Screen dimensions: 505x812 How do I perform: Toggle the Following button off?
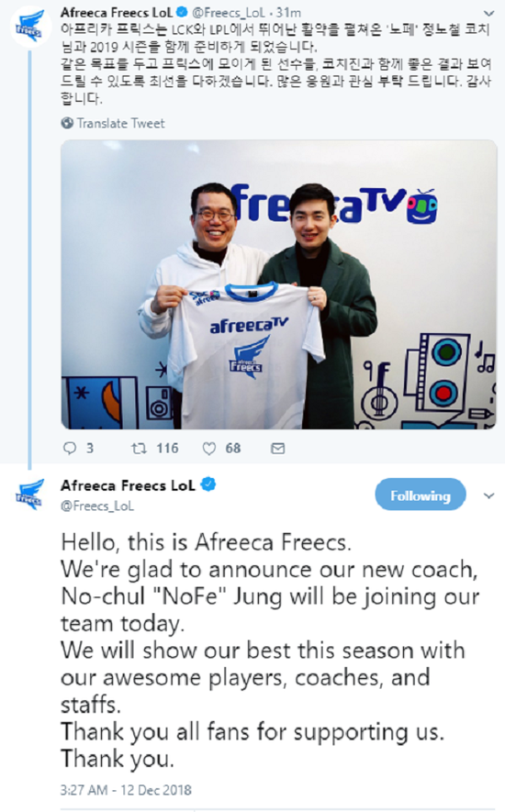tap(421, 495)
